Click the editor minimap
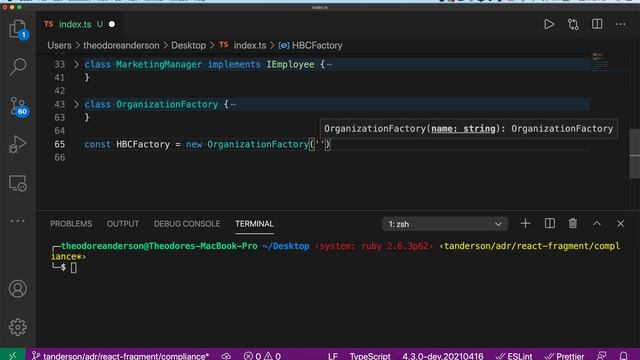Viewport: 640px width, 360px height. coord(600,61)
